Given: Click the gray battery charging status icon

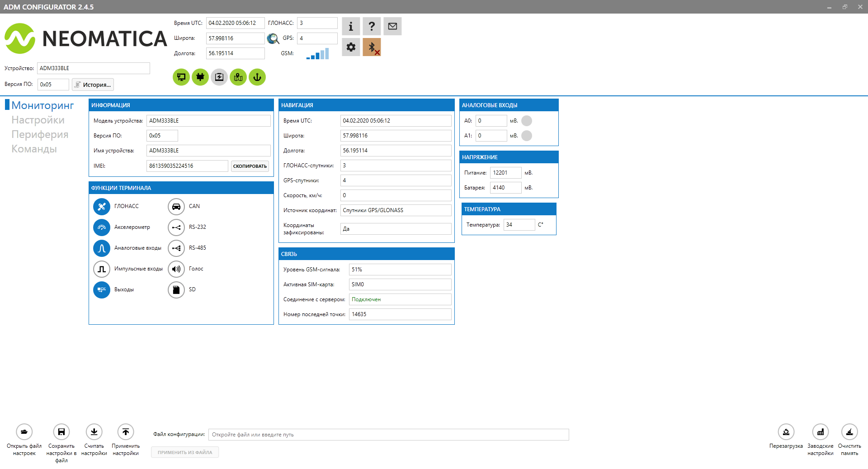Looking at the screenshot, I should [219, 77].
